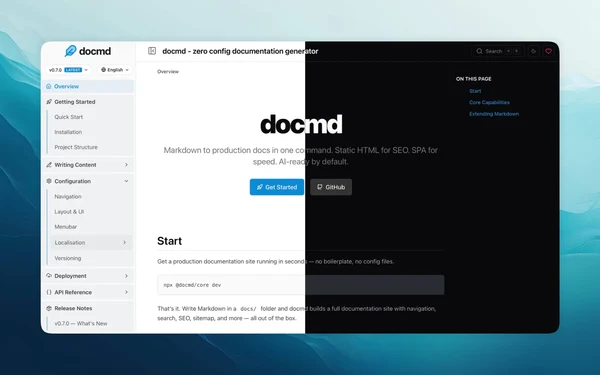Image resolution: width=600 pixels, height=375 pixels.
Task: Click cloud icon beside Deployment
Action: tap(49, 276)
